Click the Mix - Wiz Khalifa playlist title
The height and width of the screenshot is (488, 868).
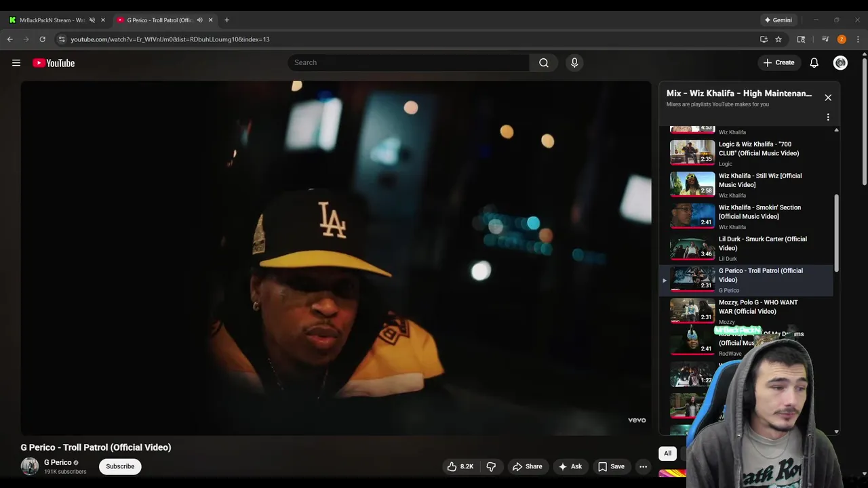[738, 94]
